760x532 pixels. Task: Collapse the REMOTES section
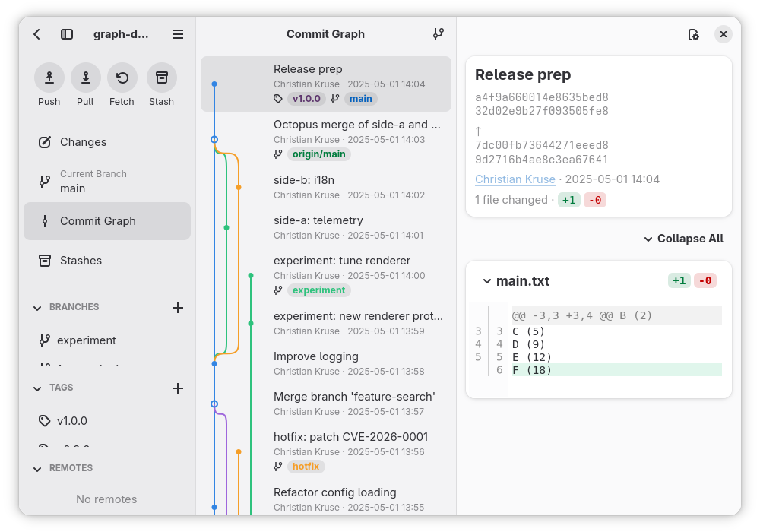pos(37,468)
